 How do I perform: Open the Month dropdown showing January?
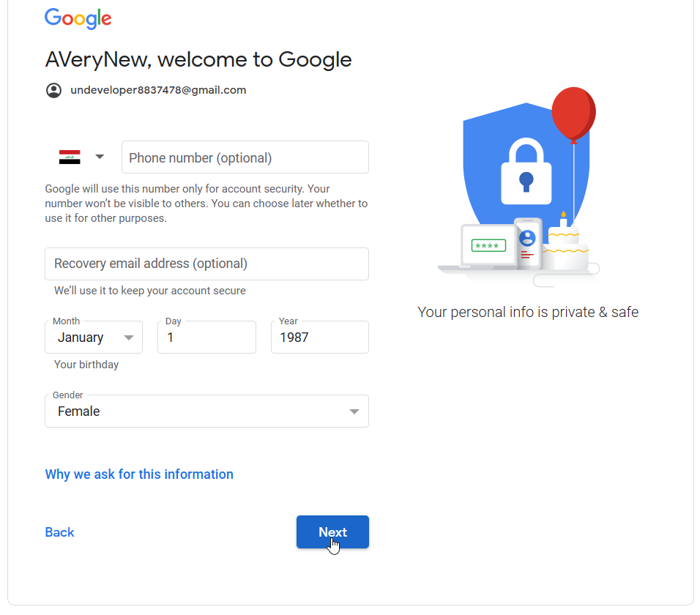pos(94,338)
